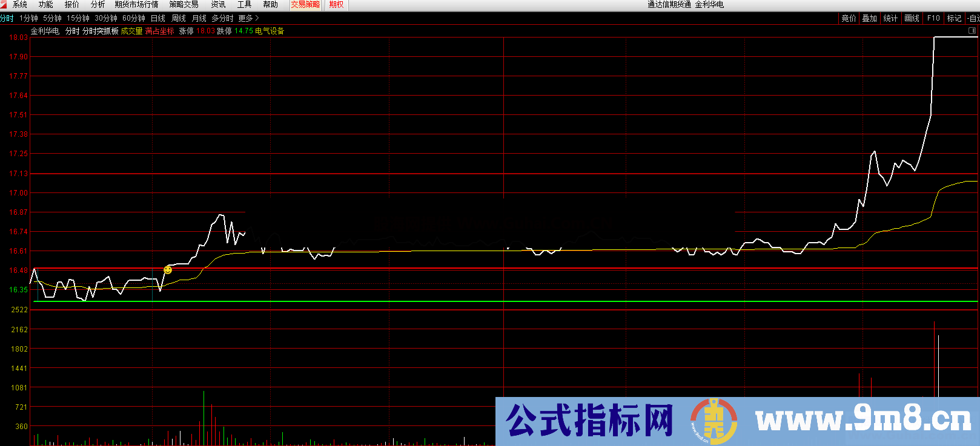The height and width of the screenshot is (446, 980).
Task: Open the 资讯 menu
Action: [218, 5]
